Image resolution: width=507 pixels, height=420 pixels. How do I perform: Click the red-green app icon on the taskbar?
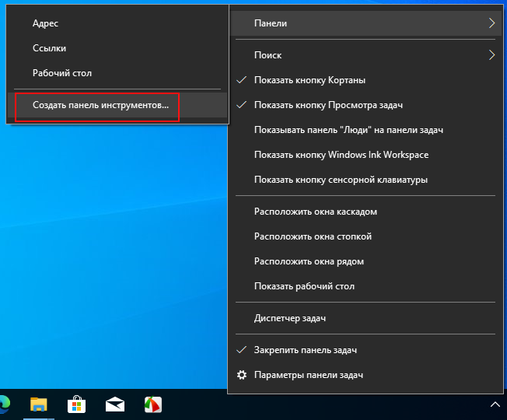(153, 404)
